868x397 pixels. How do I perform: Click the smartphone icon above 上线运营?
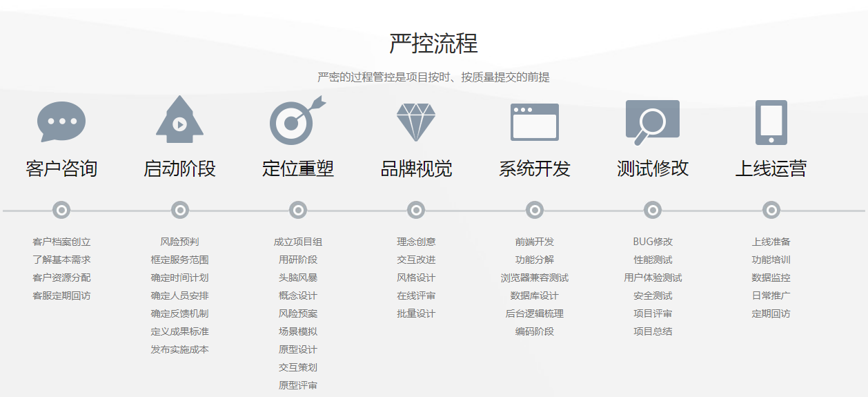[771, 122]
